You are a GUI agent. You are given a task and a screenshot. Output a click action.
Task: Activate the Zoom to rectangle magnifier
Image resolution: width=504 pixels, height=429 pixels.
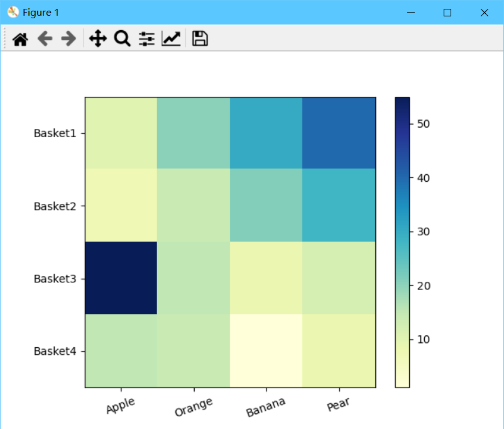coord(122,38)
